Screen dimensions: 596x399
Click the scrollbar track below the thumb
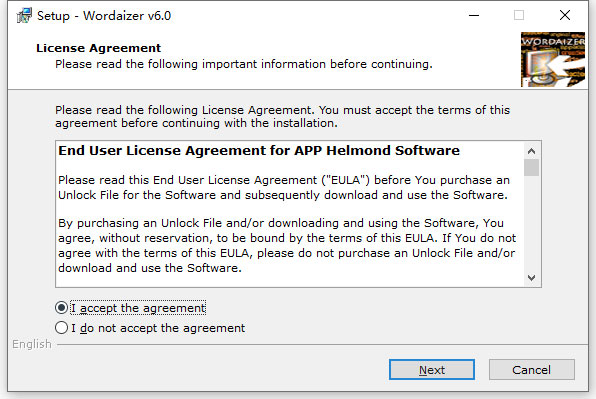pyautogui.click(x=531, y=223)
